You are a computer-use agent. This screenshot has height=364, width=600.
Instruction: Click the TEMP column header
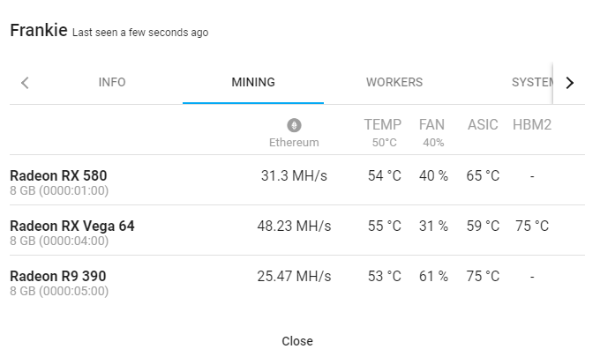click(x=383, y=124)
